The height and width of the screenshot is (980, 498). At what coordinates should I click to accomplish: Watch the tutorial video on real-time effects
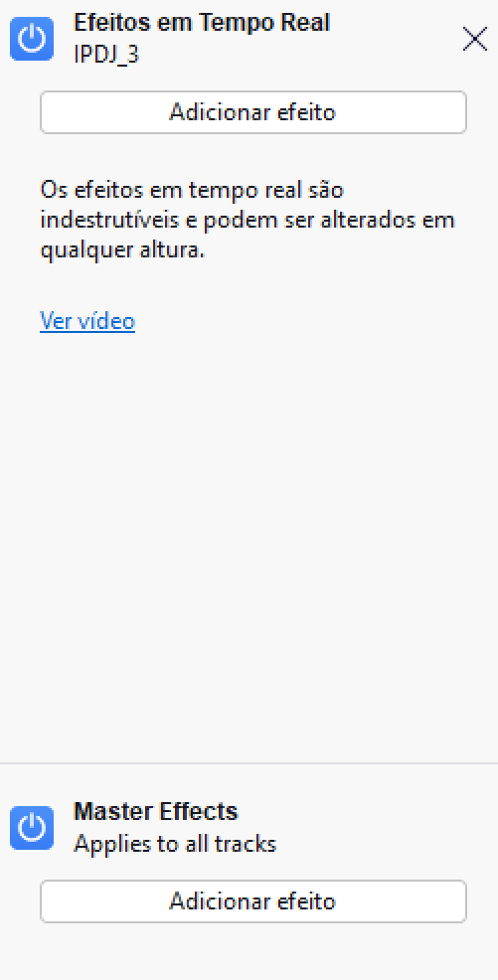87,321
